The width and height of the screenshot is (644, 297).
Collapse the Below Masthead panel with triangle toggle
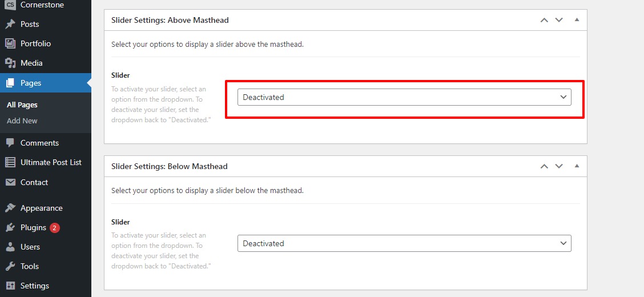click(x=577, y=166)
